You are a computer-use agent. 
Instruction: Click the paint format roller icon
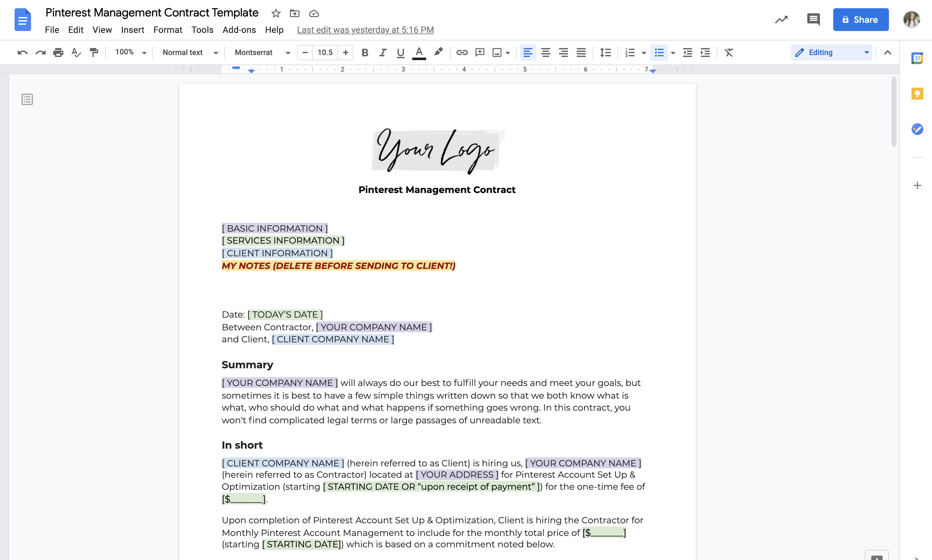[x=94, y=53]
